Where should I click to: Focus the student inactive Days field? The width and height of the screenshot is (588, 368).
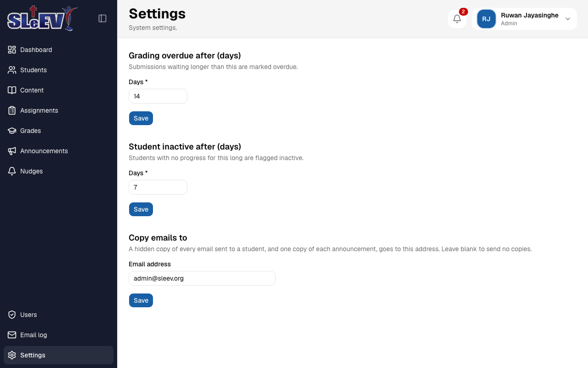click(x=158, y=187)
